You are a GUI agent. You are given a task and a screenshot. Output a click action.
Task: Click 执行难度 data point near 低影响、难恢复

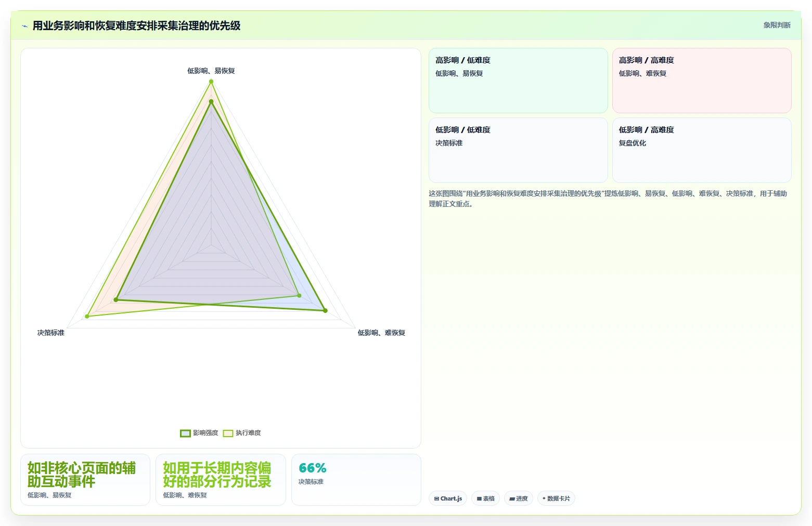(x=299, y=295)
